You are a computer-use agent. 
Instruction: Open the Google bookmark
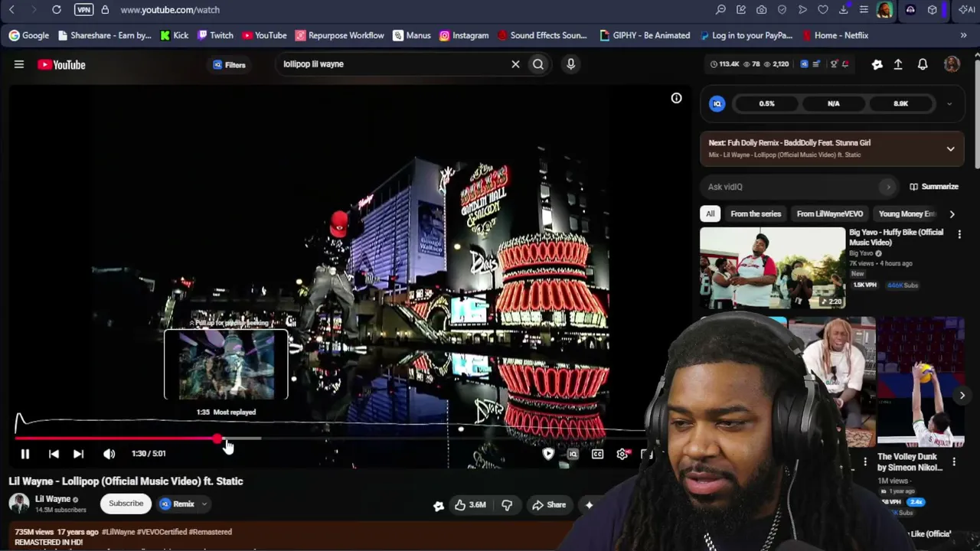tap(29, 35)
